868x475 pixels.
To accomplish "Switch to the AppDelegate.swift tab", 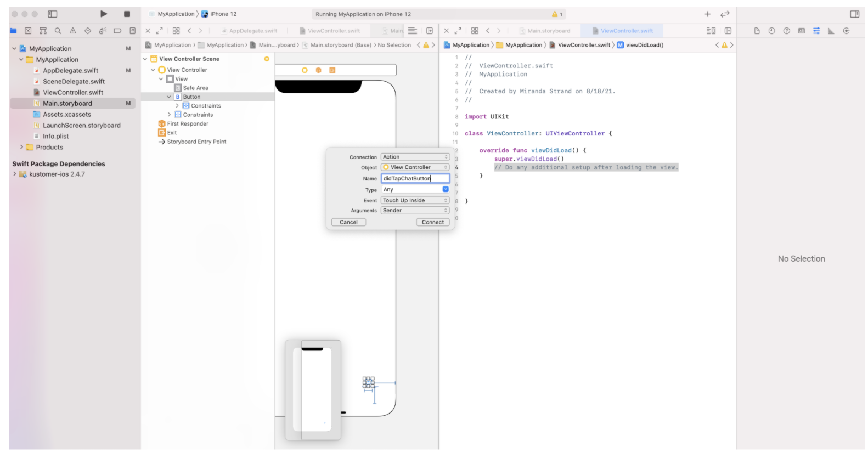I will coord(250,31).
